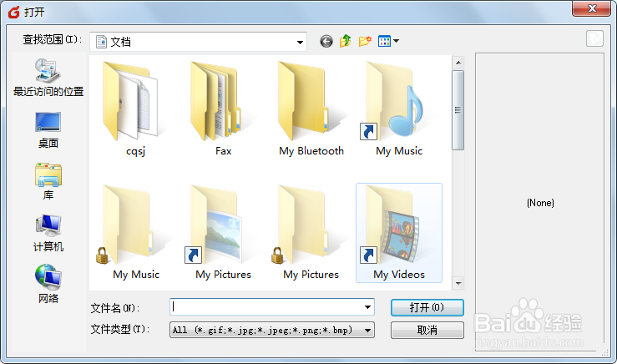Click the preview toggle icon top right
Image resolution: width=617 pixels, height=364 pixels.
point(594,38)
